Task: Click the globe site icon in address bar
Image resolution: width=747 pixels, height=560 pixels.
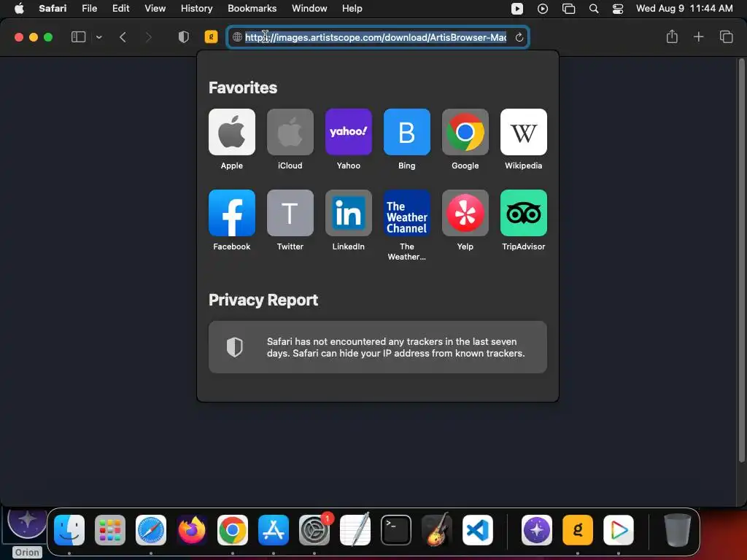Action: [x=237, y=37]
